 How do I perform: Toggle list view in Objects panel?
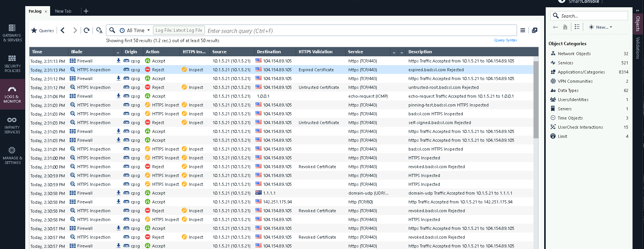click(577, 27)
